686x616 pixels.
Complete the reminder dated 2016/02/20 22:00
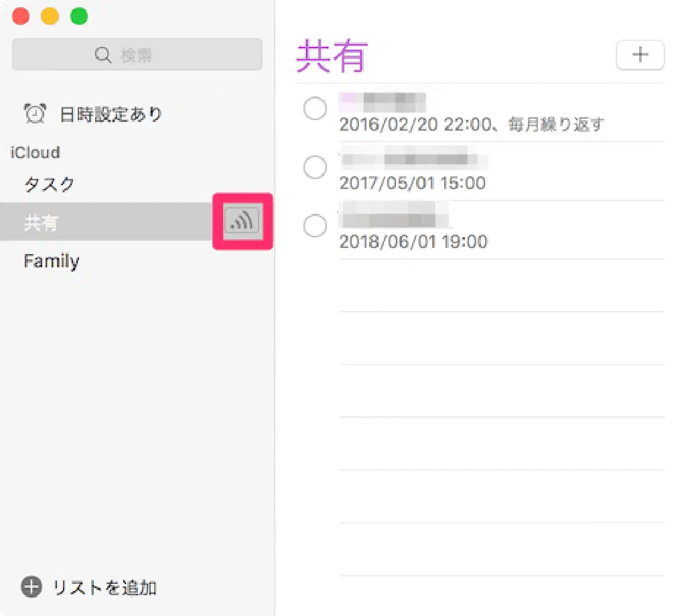(315, 109)
